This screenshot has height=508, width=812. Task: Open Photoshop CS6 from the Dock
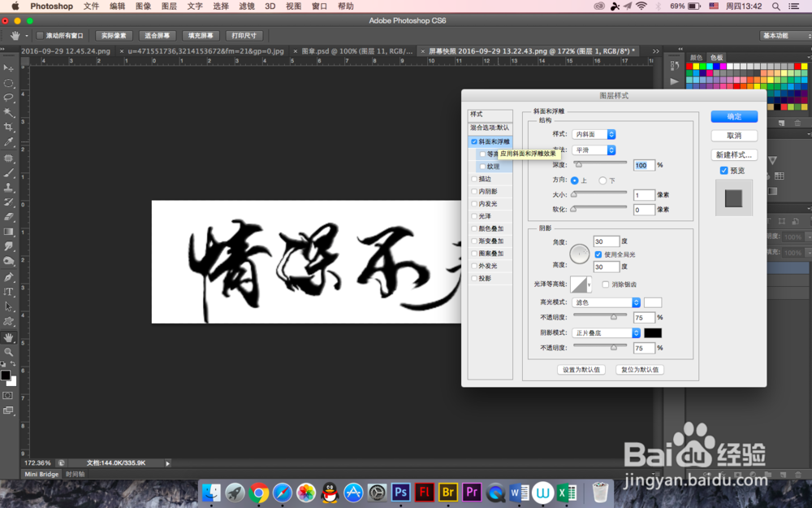401,492
